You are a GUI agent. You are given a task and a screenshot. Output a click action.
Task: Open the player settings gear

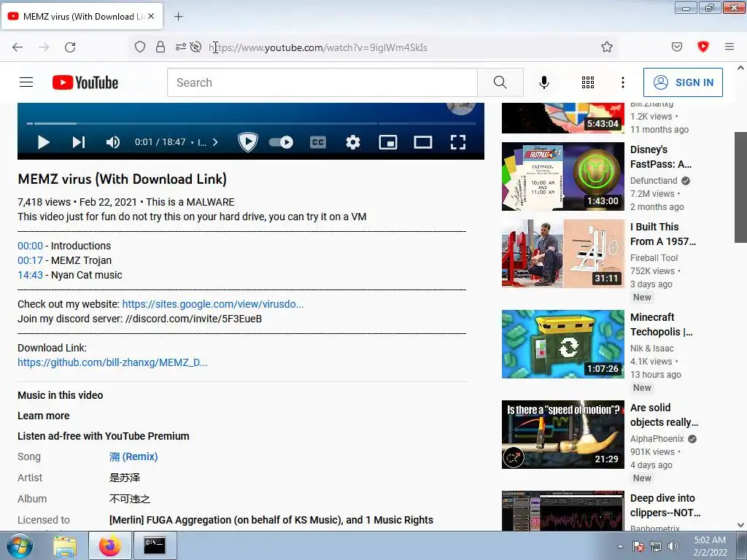coord(353,142)
